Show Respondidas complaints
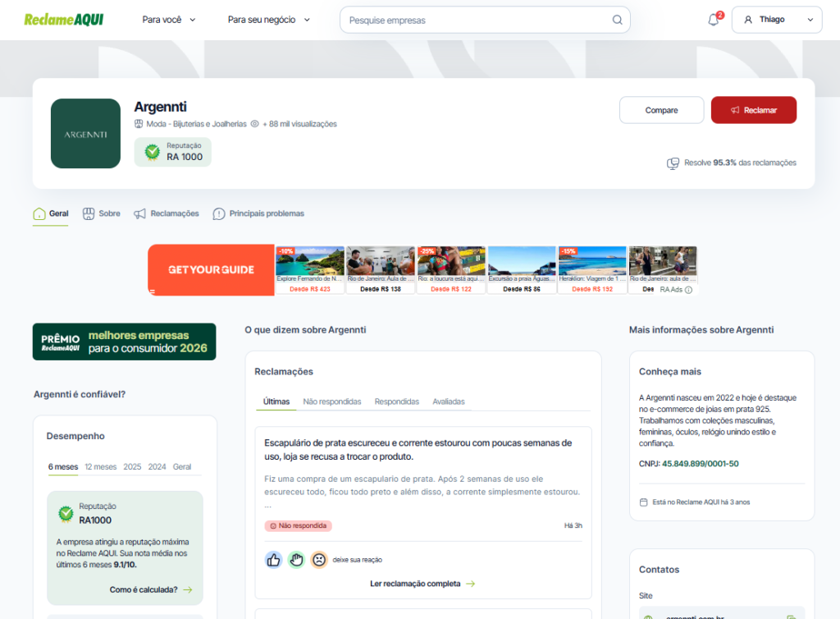 coord(397,401)
